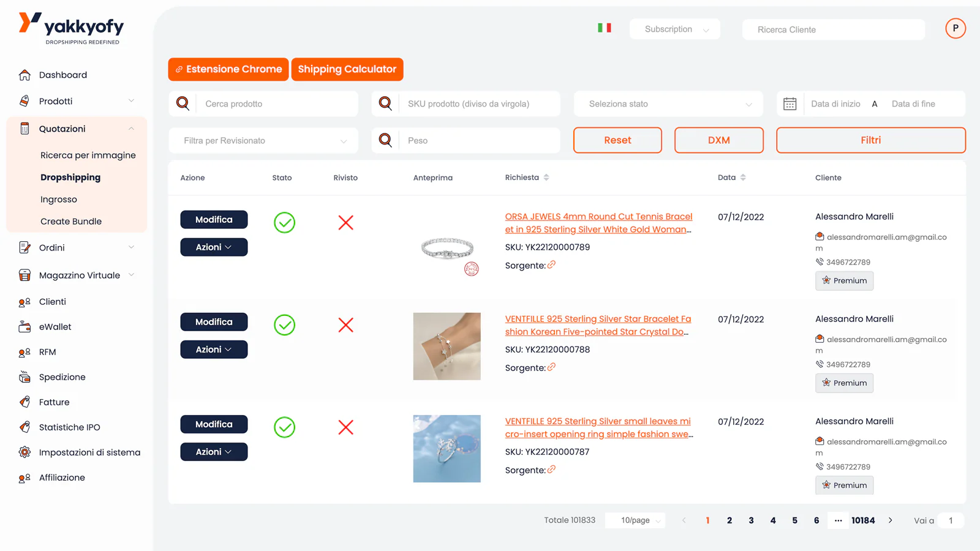This screenshot has width=980, height=551.
Task: Jump to last page 10184
Action: [x=863, y=520]
